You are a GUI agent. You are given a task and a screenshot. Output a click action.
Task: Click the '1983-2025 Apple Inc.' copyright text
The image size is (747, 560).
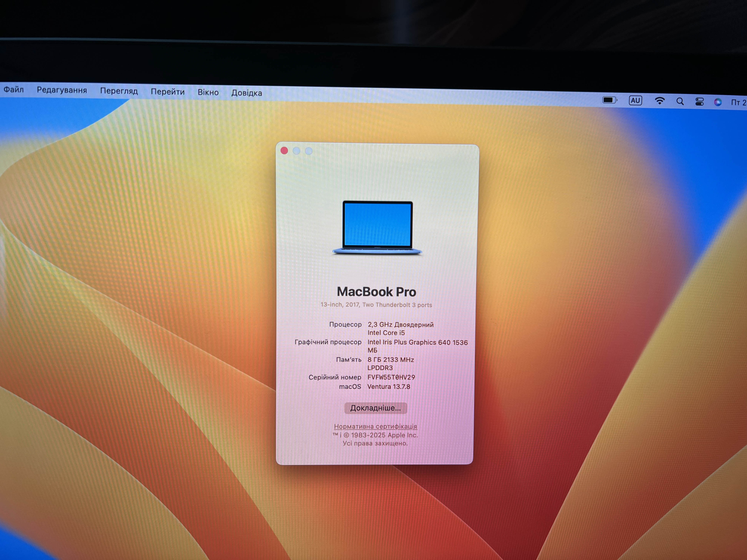point(384,435)
